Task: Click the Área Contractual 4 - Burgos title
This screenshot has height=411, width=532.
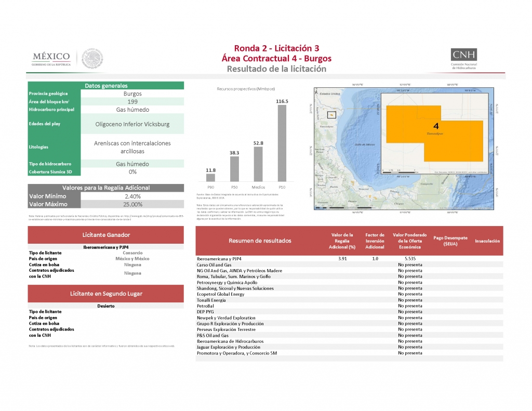Action: [x=276, y=58]
